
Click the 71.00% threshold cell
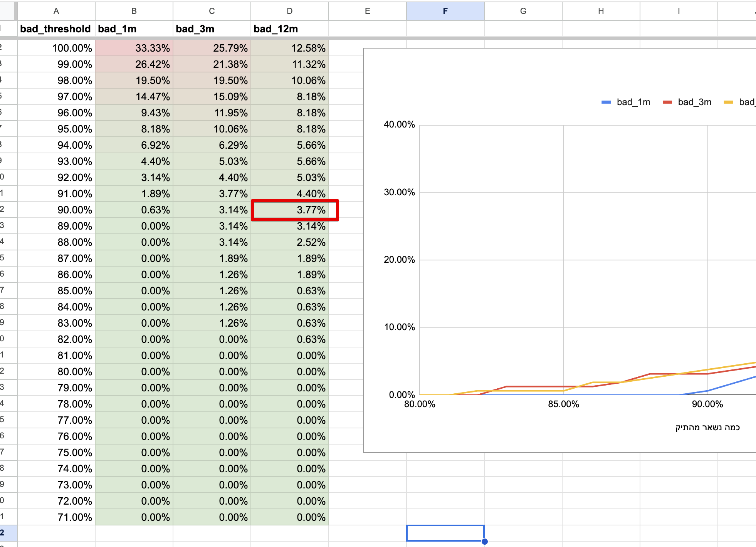(56, 517)
